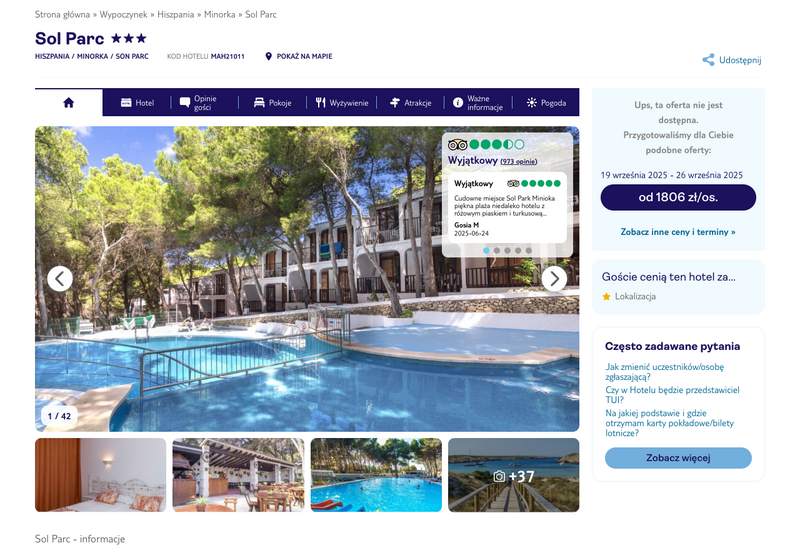
Task: Open Opinie gości reviews tab
Action: (198, 103)
